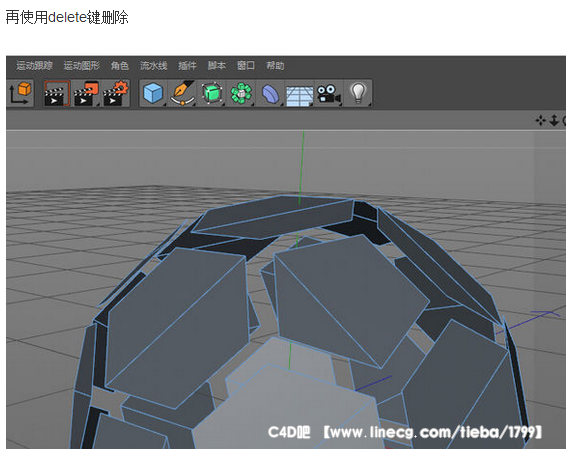Click the coordinate system axis cube icon
The height and width of the screenshot is (449, 568).
pos(20,93)
